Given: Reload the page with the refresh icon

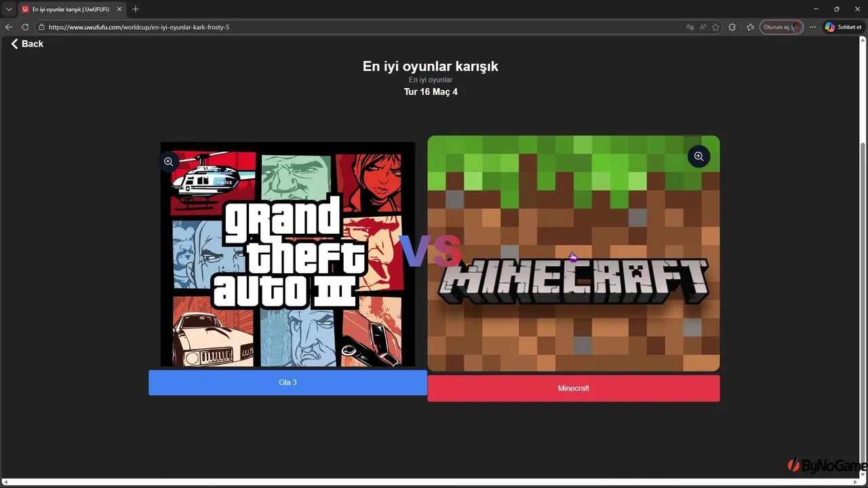Looking at the screenshot, I should pyautogui.click(x=25, y=27).
